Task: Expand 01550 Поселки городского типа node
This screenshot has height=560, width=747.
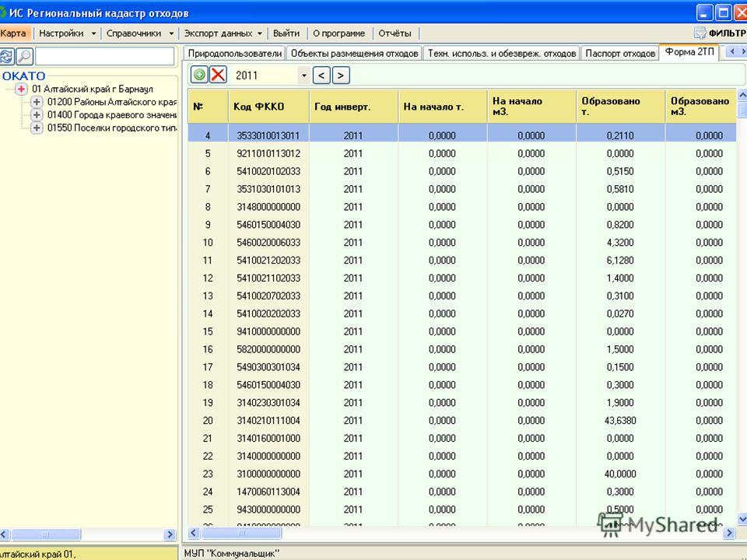Action: click(37, 128)
